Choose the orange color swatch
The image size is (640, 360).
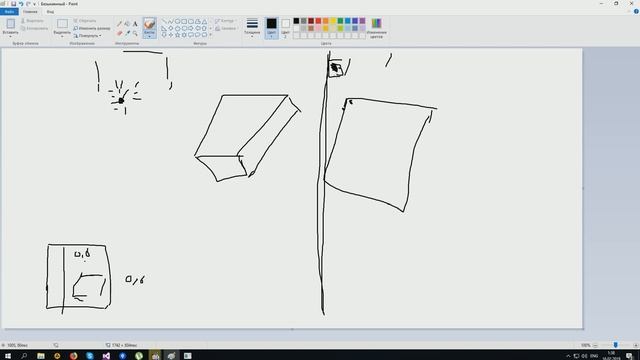(x=326, y=21)
